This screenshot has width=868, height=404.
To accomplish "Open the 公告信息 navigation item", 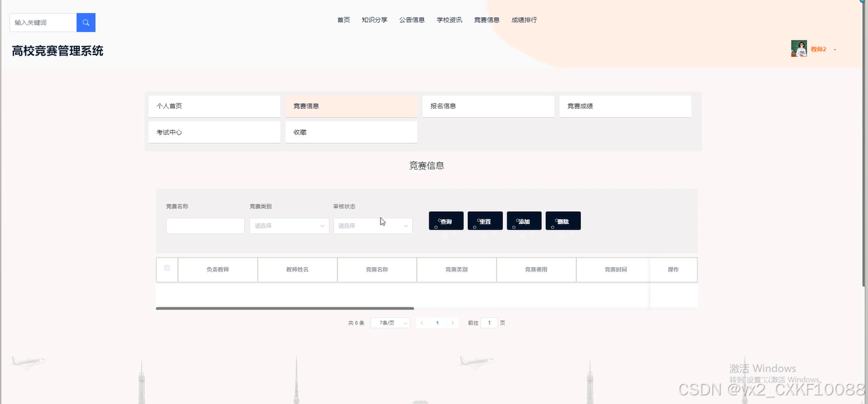I will point(412,20).
